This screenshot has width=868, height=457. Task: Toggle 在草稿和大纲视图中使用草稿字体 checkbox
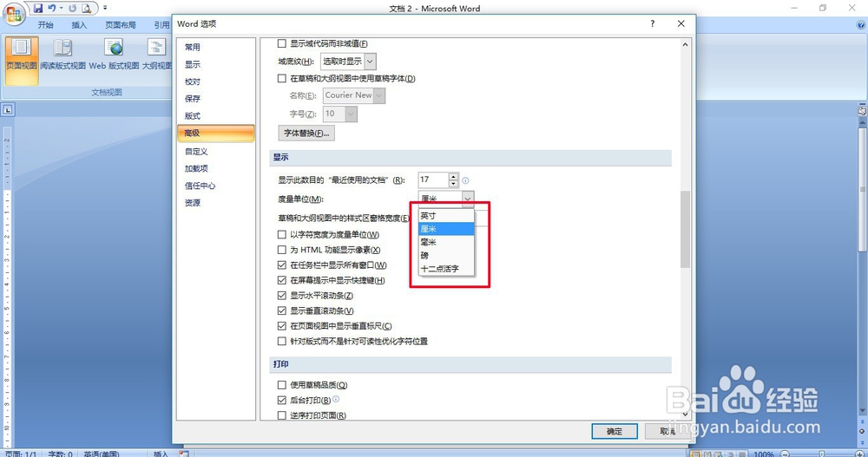[x=282, y=78]
